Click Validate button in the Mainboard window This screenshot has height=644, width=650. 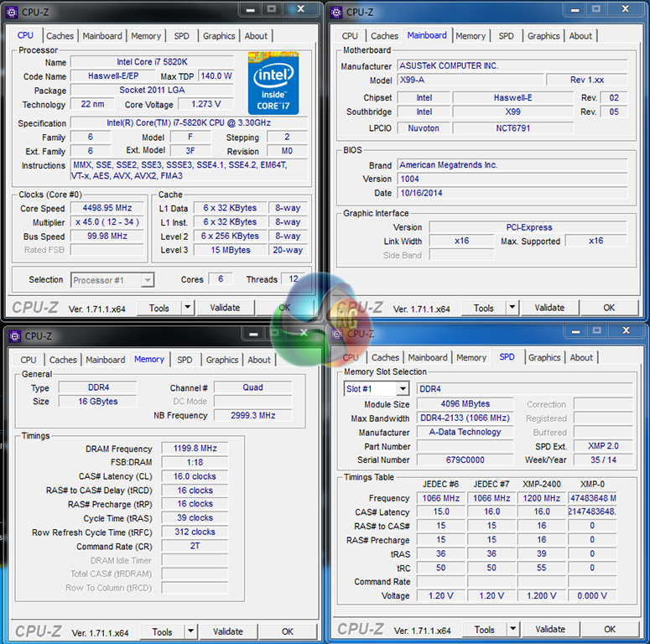click(x=549, y=308)
